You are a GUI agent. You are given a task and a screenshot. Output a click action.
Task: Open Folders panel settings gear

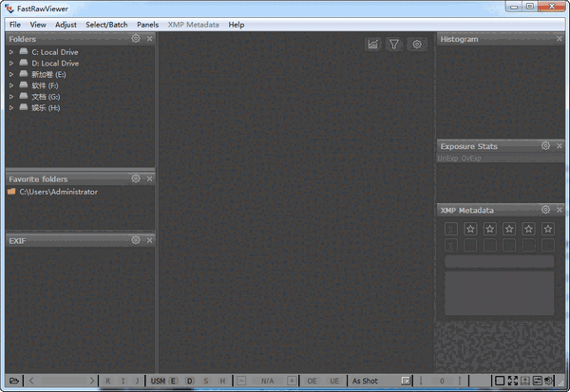pyautogui.click(x=136, y=39)
